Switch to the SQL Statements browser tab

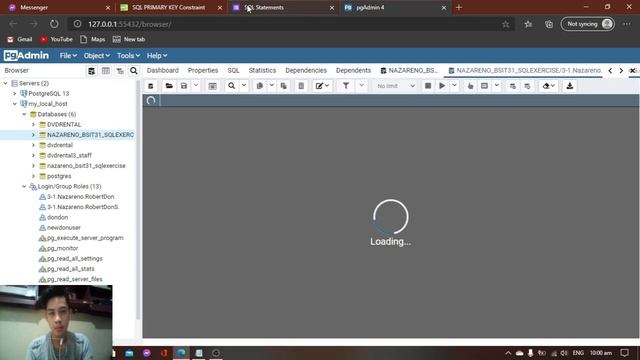(x=283, y=7)
